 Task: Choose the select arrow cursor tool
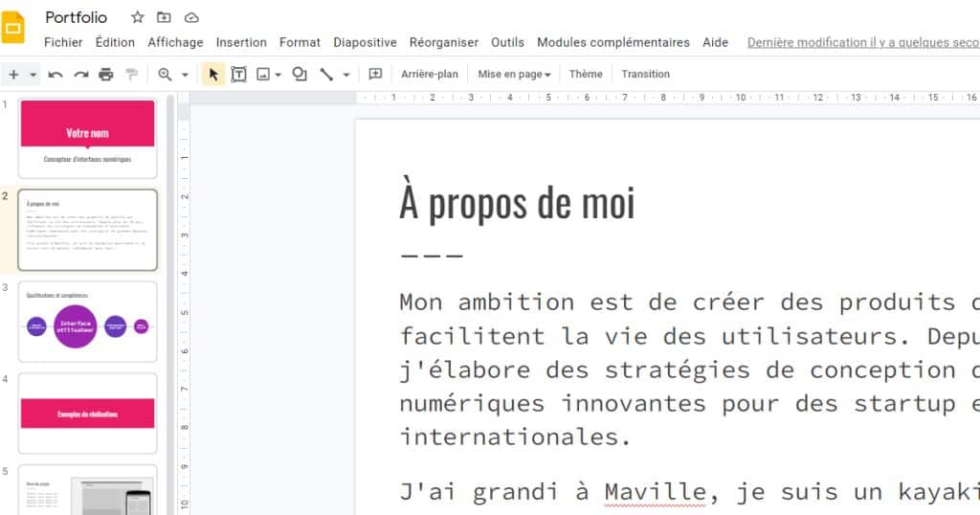tap(213, 75)
